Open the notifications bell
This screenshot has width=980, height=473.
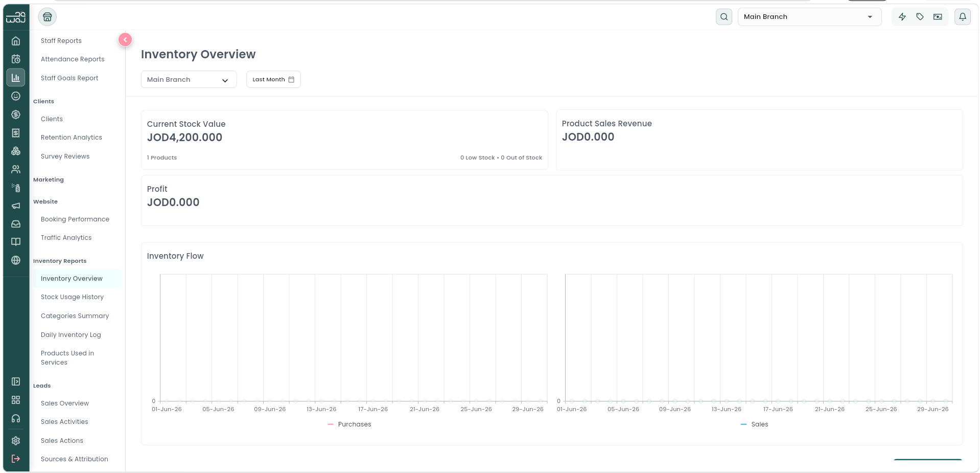point(963,17)
